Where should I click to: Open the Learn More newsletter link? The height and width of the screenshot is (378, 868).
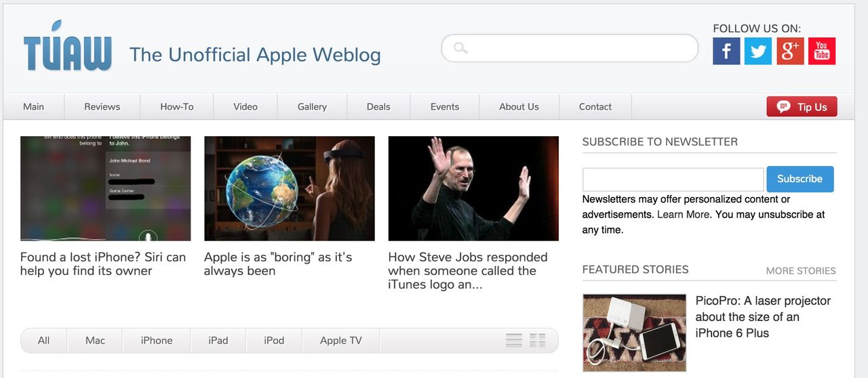click(x=684, y=214)
